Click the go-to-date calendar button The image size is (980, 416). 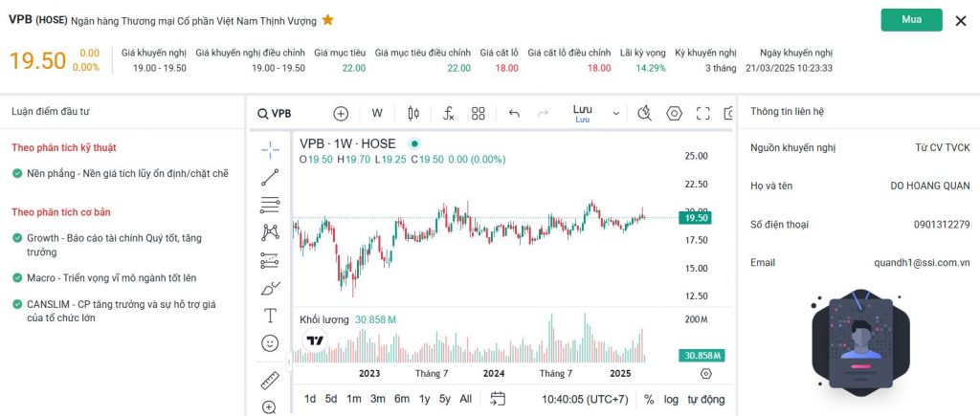pos(498,399)
